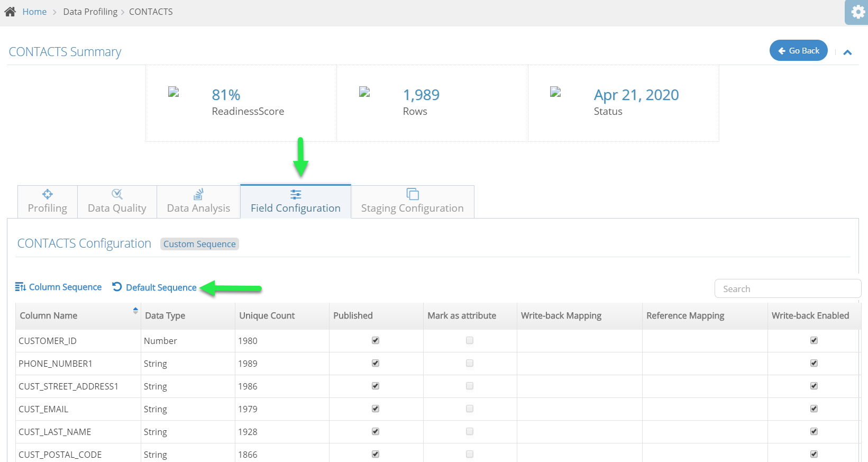This screenshot has width=868, height=462.
Task: Toggle Published checkbox for CUST_STREET_ADDRESS1
Action: tap(376, 386)
